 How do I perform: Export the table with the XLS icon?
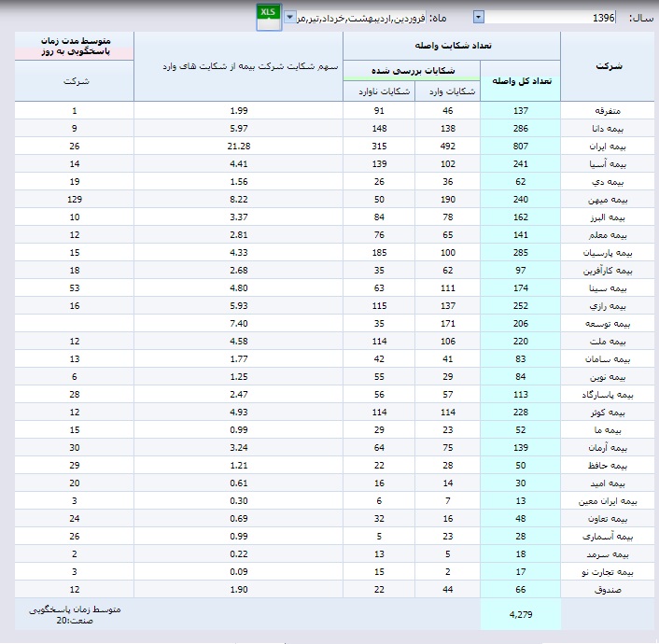pyautogui.click(x=268, y=13)
